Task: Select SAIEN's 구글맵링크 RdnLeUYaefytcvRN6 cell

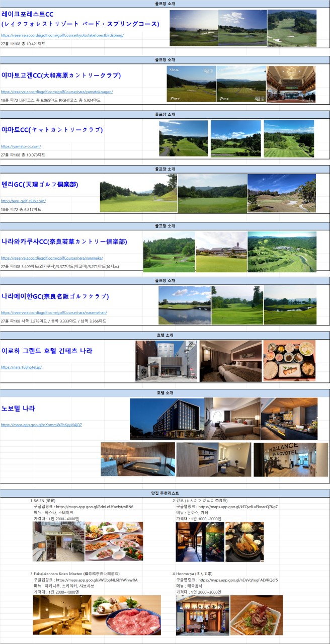Action: coord(84,507)
